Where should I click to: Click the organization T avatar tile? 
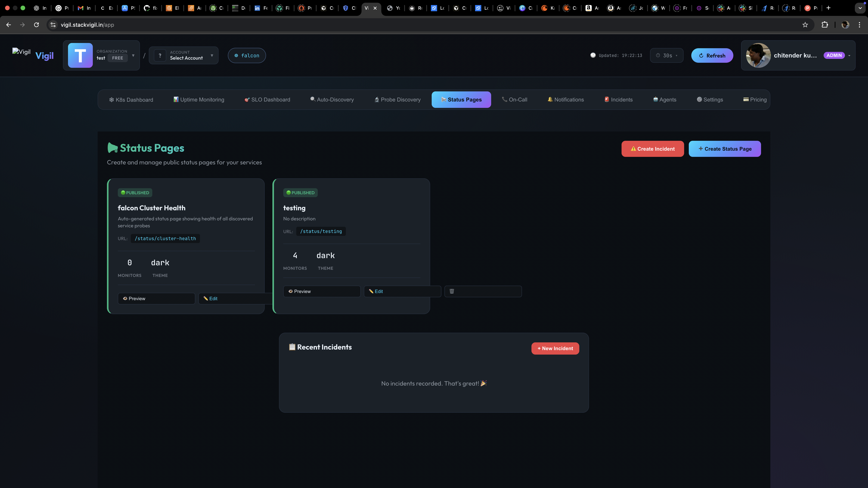(80, 55)
